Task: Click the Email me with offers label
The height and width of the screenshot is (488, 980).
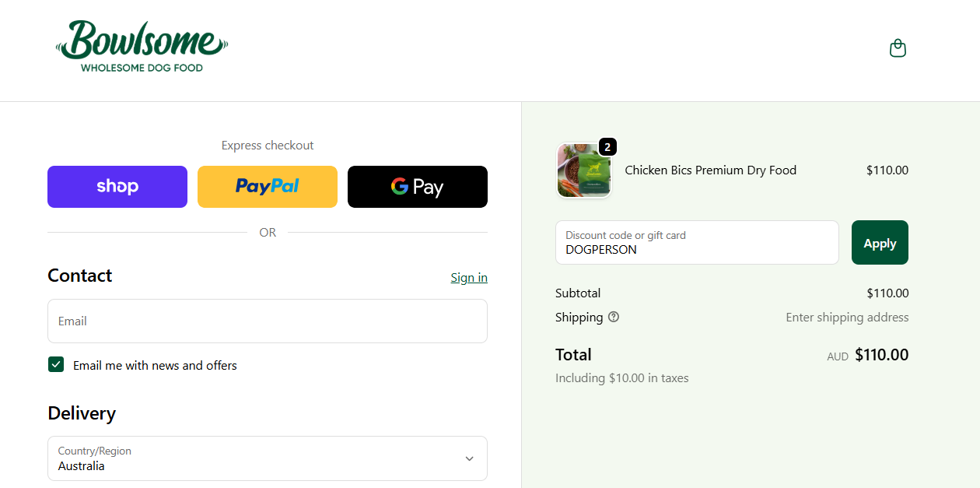Action: pyautogui.click(x=155, y=365)
